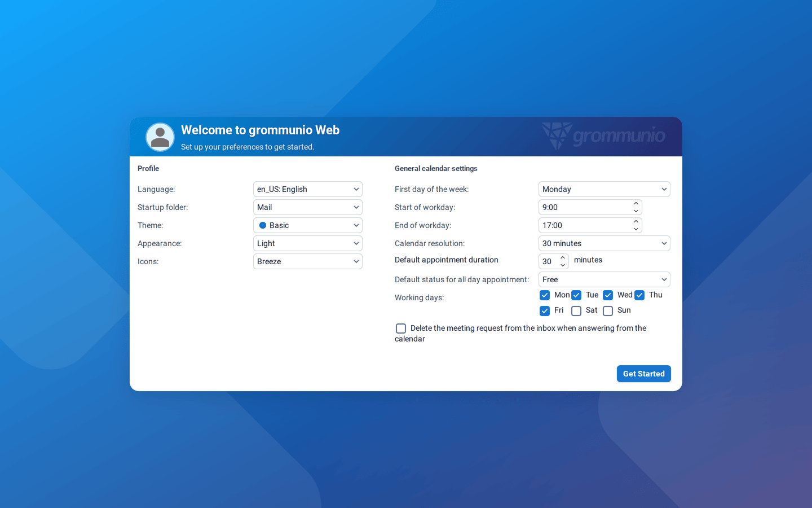This screenshot has width=812, height=508.
Task: Click the user profile avatar icon
Action: (160, 137)
